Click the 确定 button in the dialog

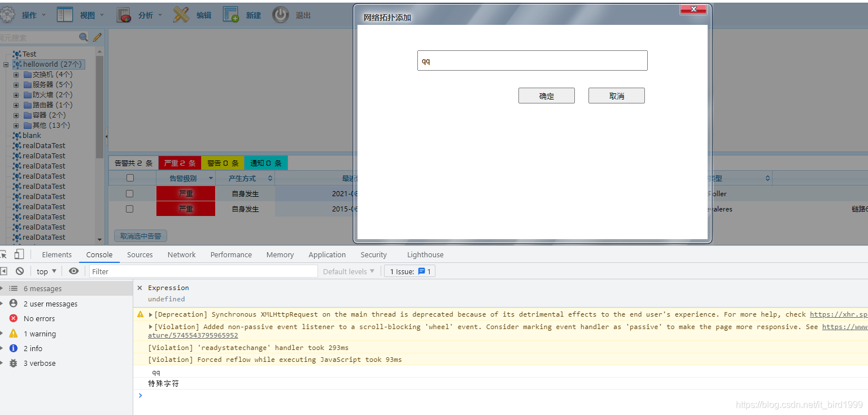pyautogui.click(x=546, y=95)
